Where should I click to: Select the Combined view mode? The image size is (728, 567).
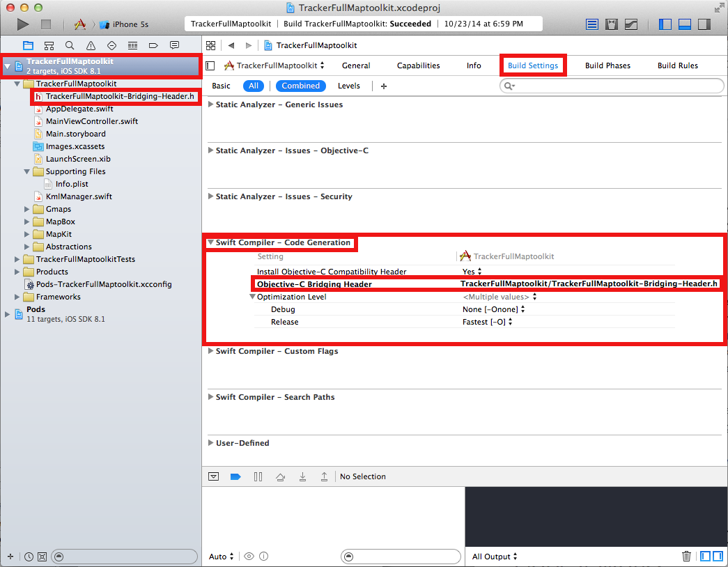(301, 86)
